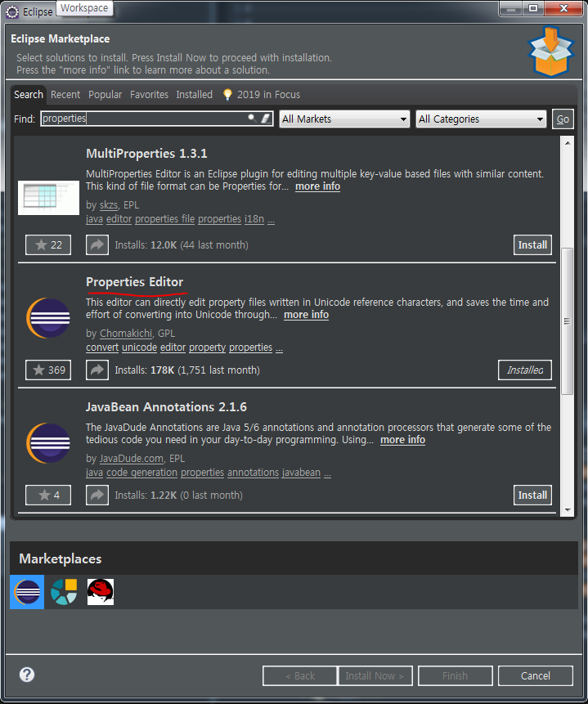Click the MultiProperties 1.3.1 title
This screenshot has width=588, height=704.
[x=146, y=154]
